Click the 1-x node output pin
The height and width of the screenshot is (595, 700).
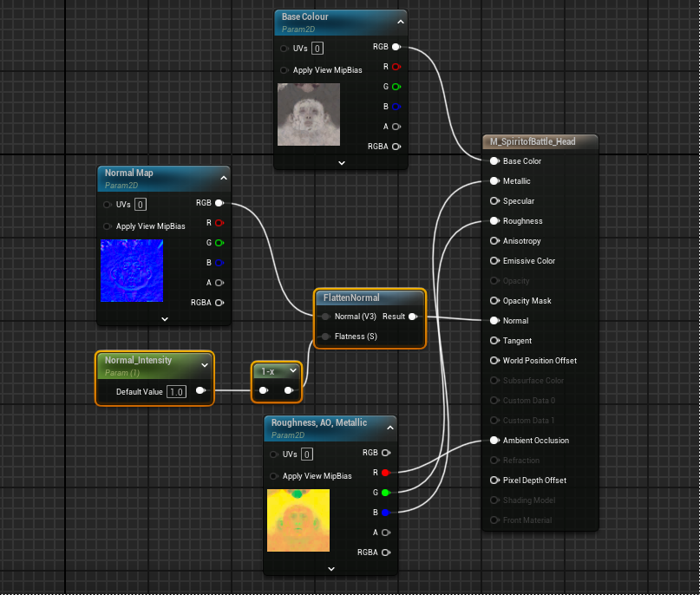tap(288, 390)
